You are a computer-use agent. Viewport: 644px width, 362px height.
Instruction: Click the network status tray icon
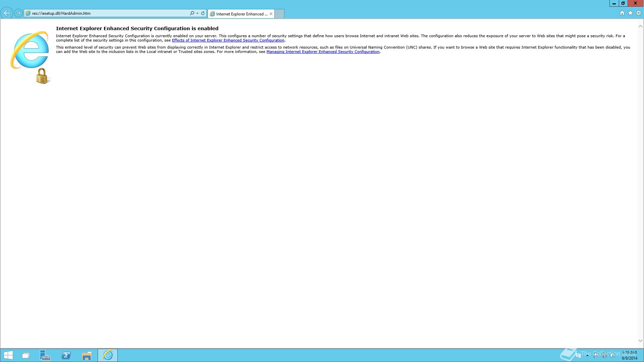604,355
